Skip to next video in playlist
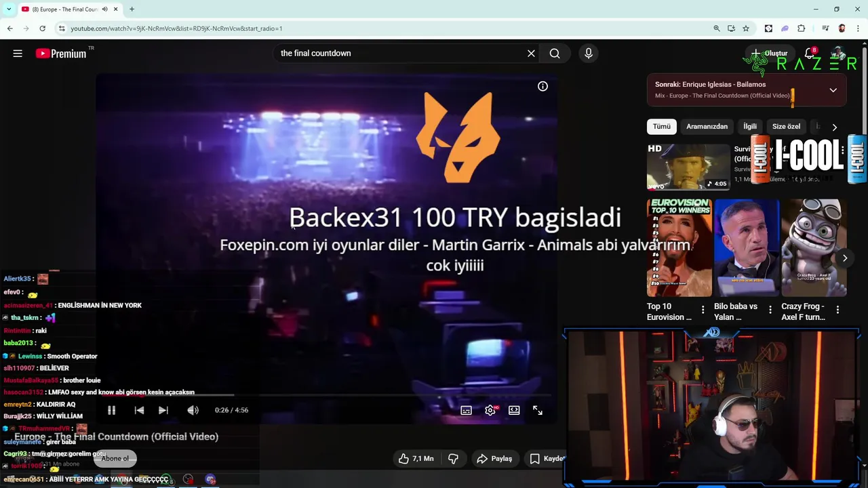Image resolution: width=868 pixels, height=488 pixels. (x=163, y=410)
